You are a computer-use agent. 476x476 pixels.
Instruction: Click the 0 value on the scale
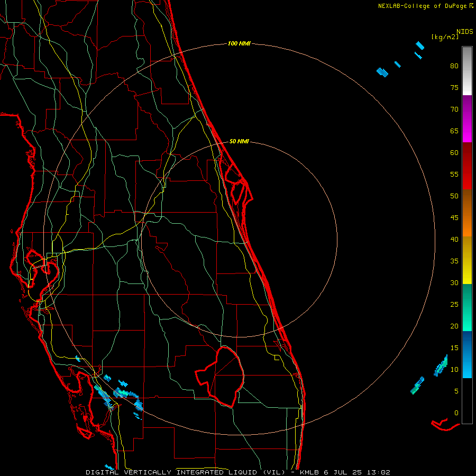pyautogui.click(x=456, y=413)
